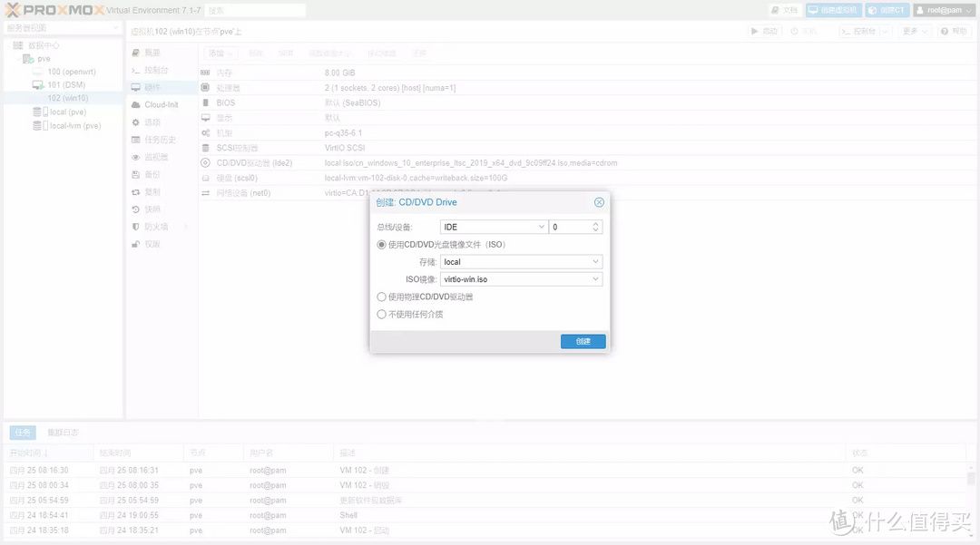Image resolution: width=980 pixels, height=545 pixels.
Task: Click the 创建虚拟机 create VM button
Action: pyautogui.click(x=833, y=10)
